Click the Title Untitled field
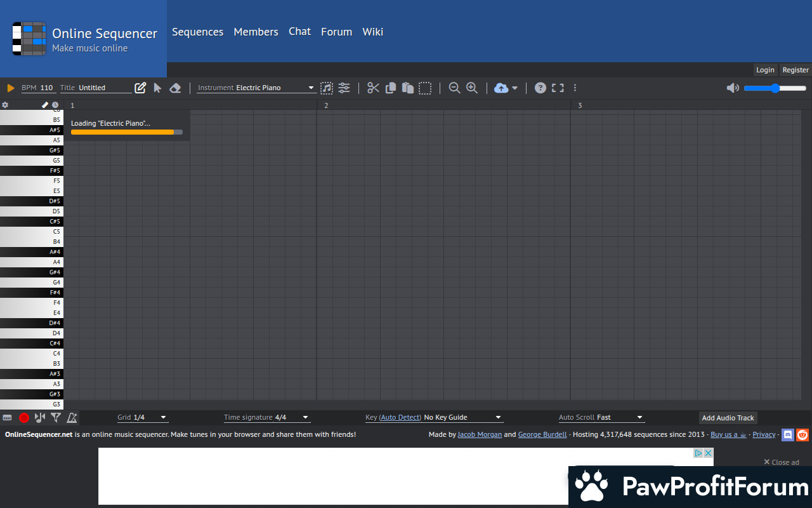The width and height of the screenshot is (812, 508). point(95,88)
